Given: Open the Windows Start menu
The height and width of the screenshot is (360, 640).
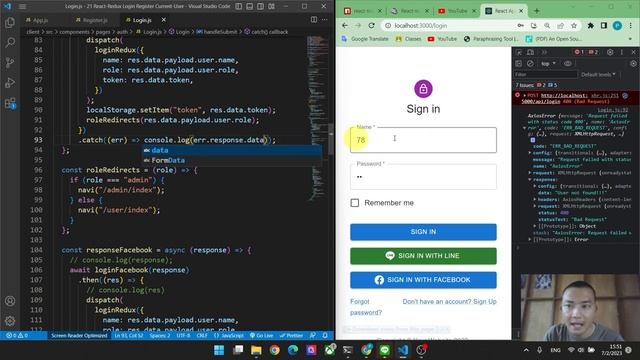Looking at the screenshot, I should pyautogui.click(x=219, y=350).
